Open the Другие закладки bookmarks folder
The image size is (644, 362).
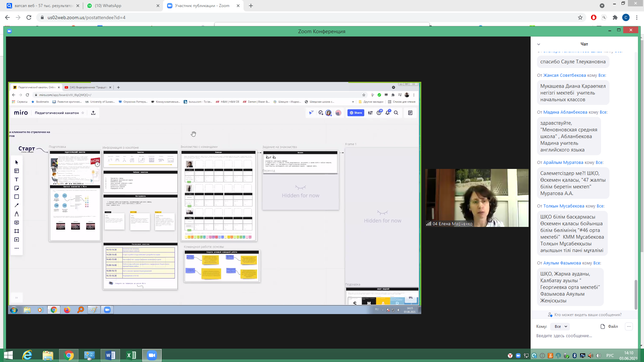tap(371, 102)
